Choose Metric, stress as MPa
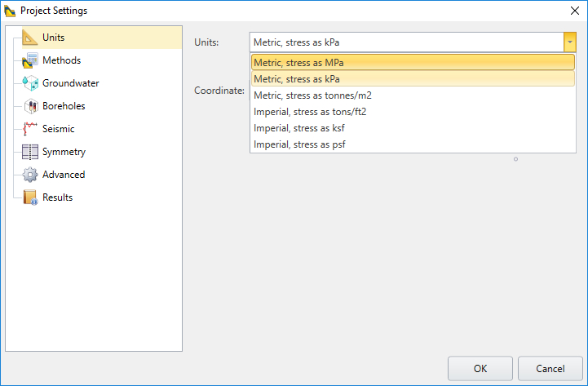588x386 pixels. pyautogui.click(x=413, y=62)
